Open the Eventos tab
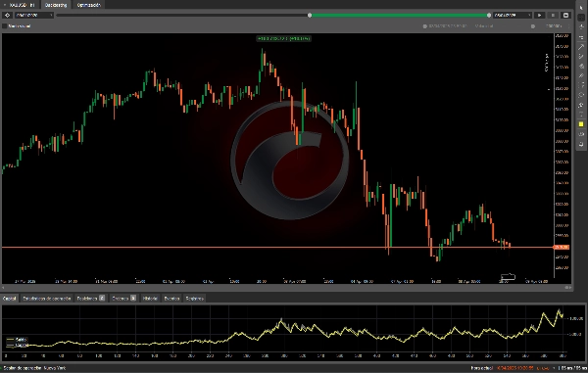 click(x=171, y=299)
